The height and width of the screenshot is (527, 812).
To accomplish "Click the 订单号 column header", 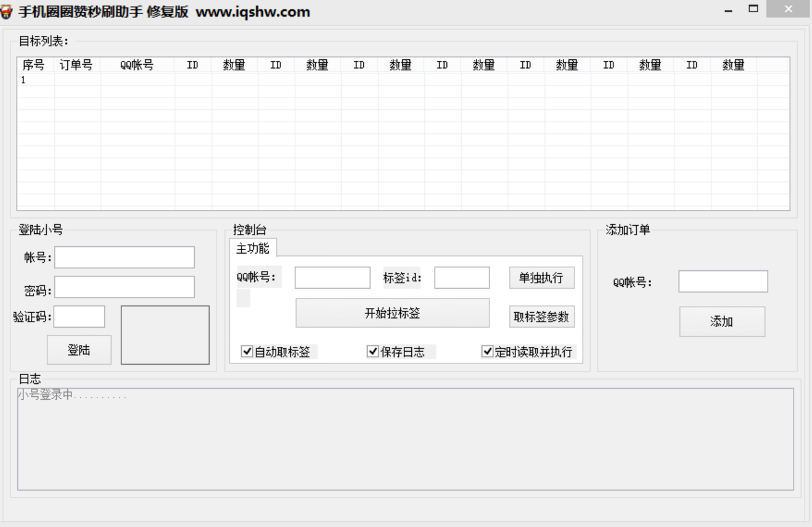I will point(77,65).
